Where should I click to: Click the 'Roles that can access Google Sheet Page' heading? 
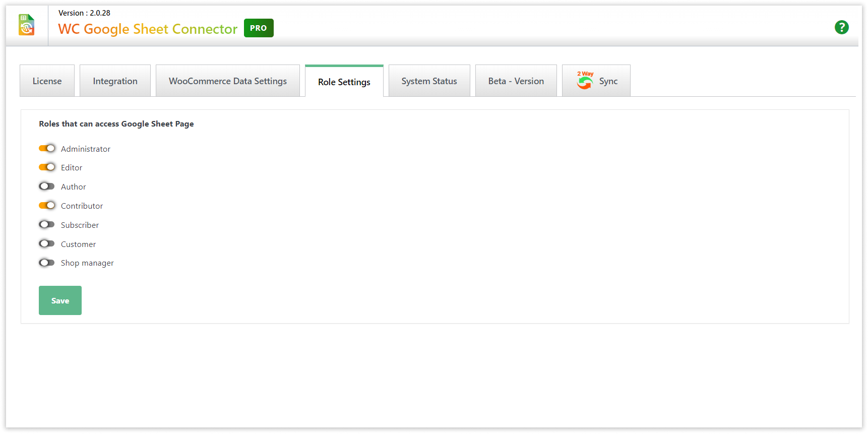click(x=116, y=124)
